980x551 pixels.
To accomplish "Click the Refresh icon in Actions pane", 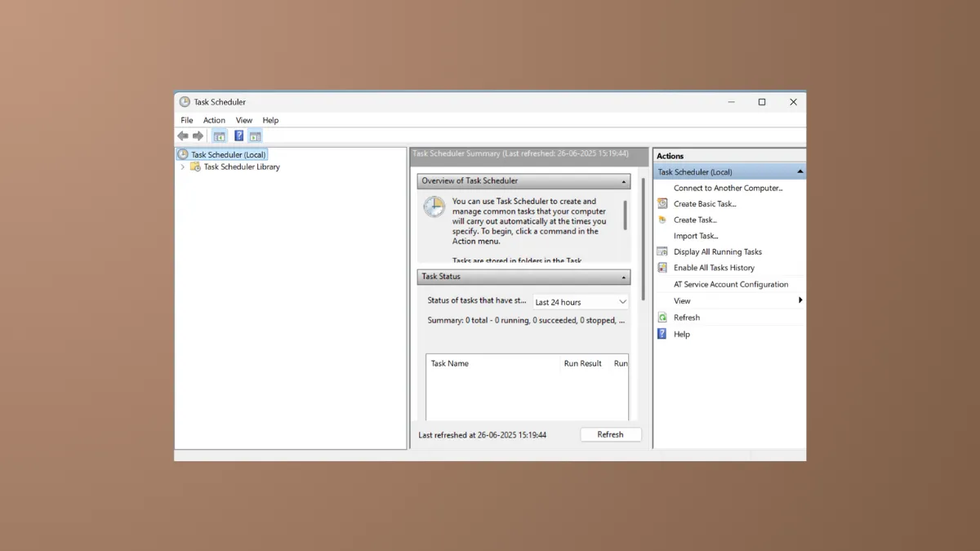I will tap(661, 317).
